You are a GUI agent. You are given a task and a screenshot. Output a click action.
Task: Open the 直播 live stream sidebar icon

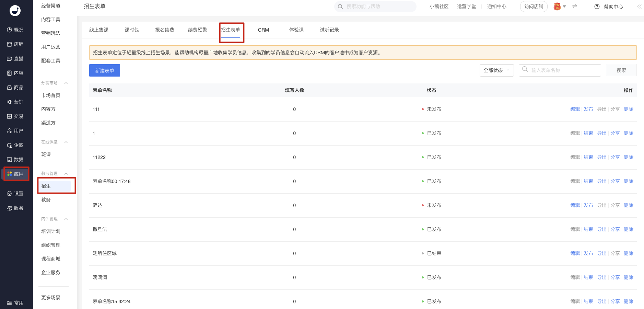point(10,59)
